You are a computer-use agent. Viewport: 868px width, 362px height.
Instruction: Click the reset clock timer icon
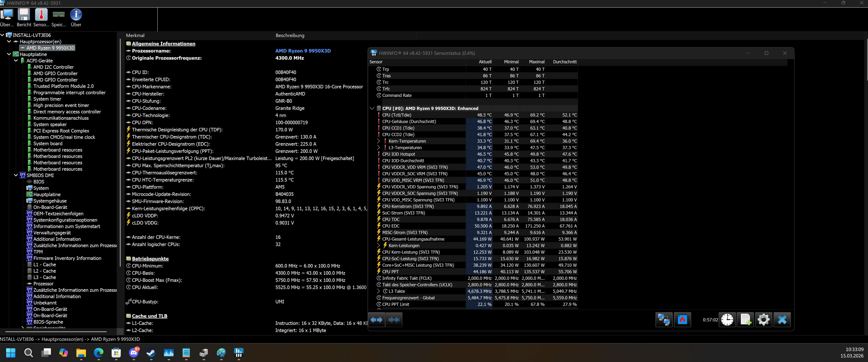(x=727, y=319)
